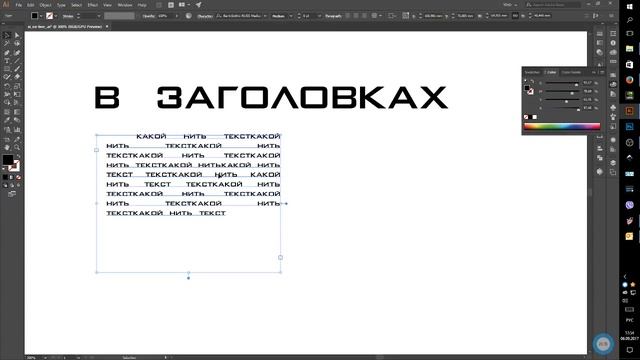Open Photoshop from Windows taskbar
This screenshot has width=640, height=360.
click(x=629, y=127)
